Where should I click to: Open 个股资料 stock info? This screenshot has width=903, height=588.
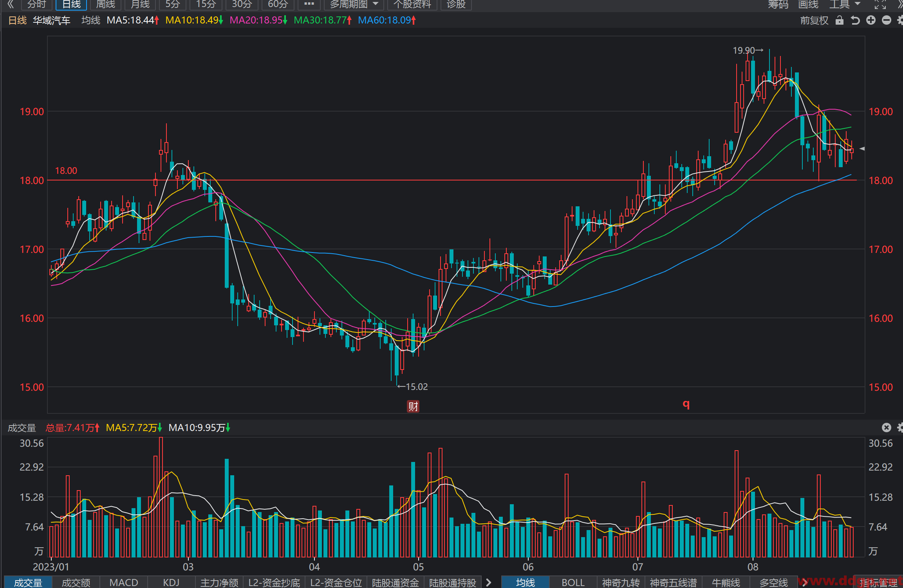pos(412,4)
